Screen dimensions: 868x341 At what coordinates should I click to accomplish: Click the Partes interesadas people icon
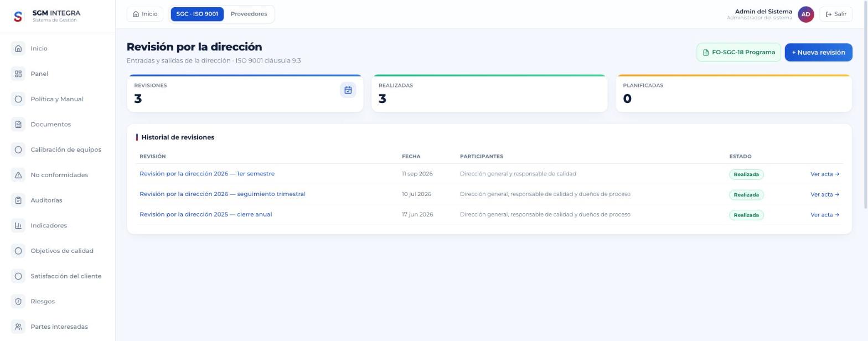pos(18,327)
